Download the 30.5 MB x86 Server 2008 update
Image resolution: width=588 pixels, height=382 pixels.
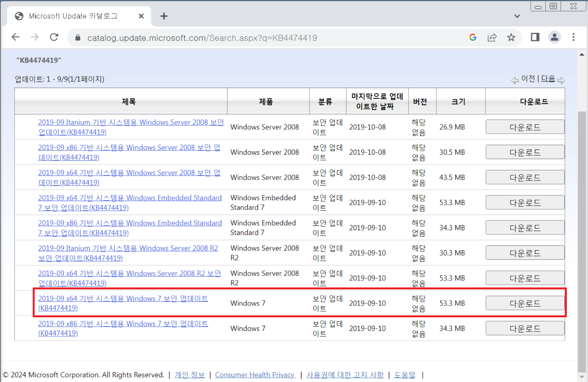point(525,152)
